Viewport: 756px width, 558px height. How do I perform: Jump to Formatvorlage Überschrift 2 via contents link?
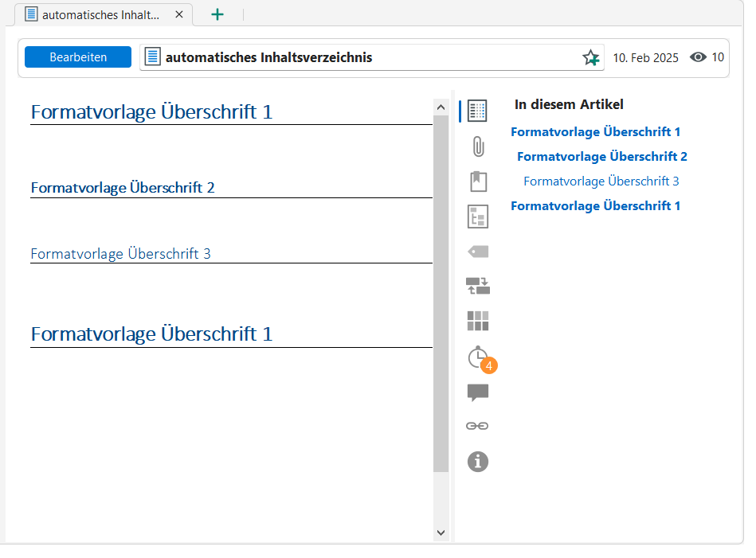pyautogui.click(x=601, y=157)
